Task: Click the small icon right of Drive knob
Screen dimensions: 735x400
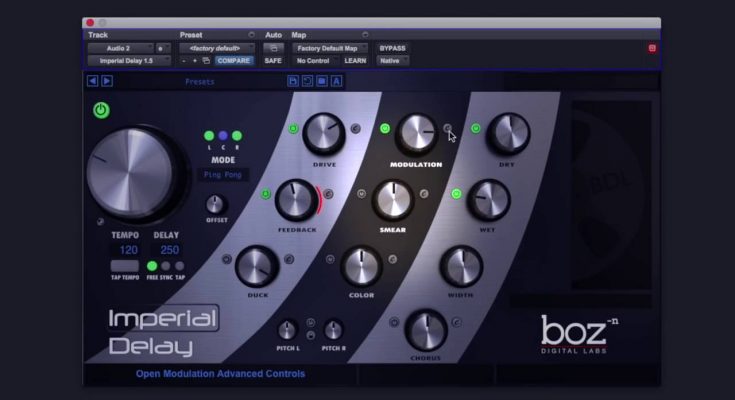Action: [355, 128]
